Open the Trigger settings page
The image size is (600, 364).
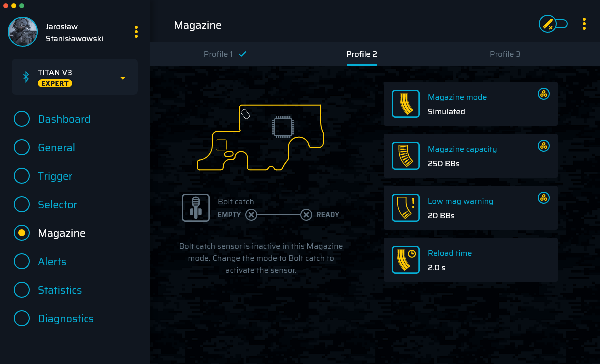(55, 176)
